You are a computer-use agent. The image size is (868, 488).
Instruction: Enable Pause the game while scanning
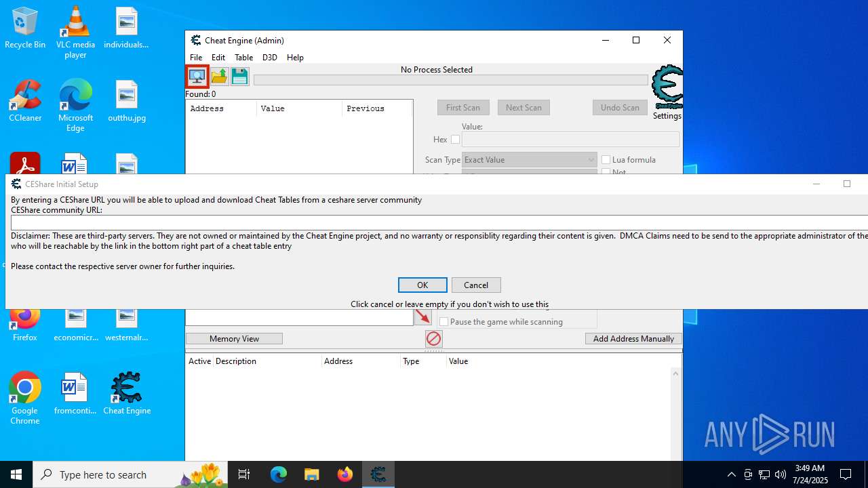(x=444, y=322)
